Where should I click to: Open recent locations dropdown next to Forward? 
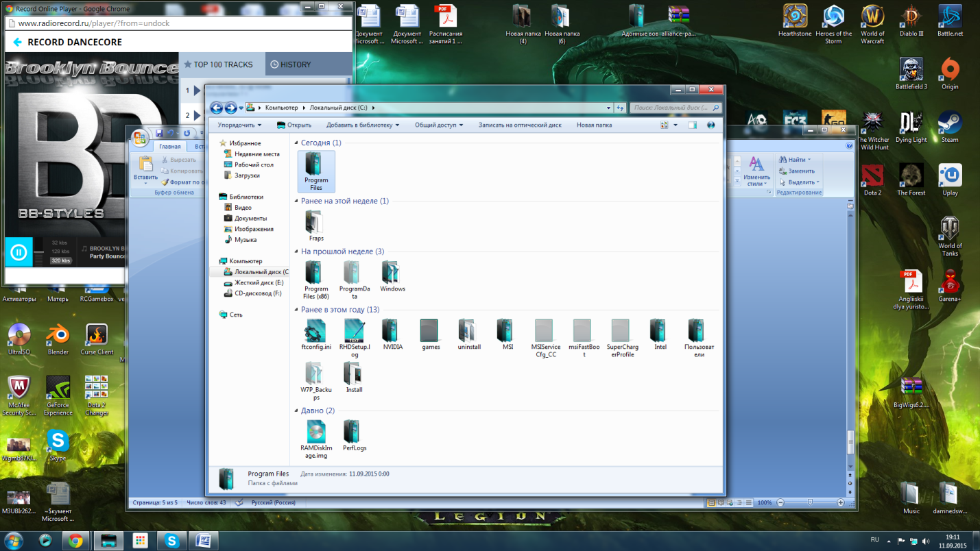[241, 108]
